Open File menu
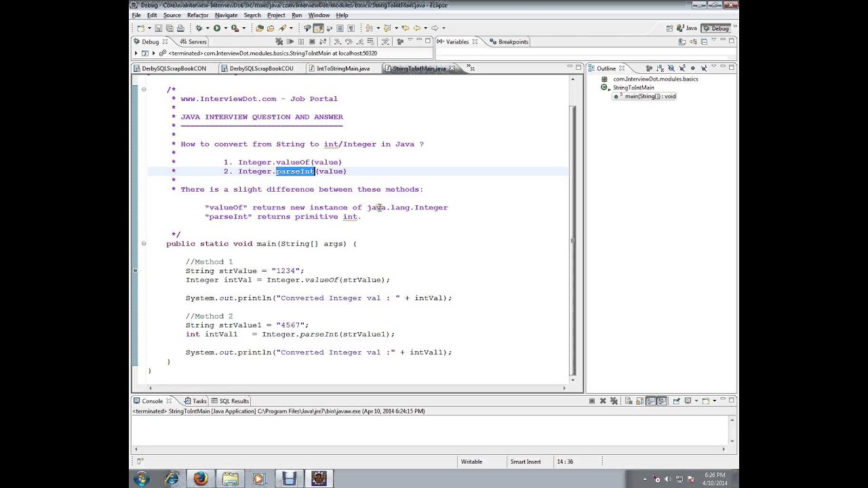868x488 pixels. click(x=136, y=15)
